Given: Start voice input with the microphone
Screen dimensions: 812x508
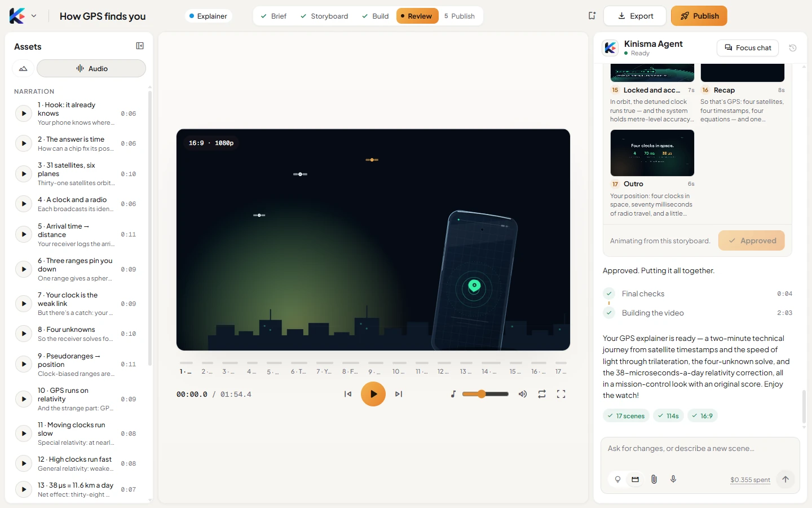Looking at the screenshot, I should (673, 479).
